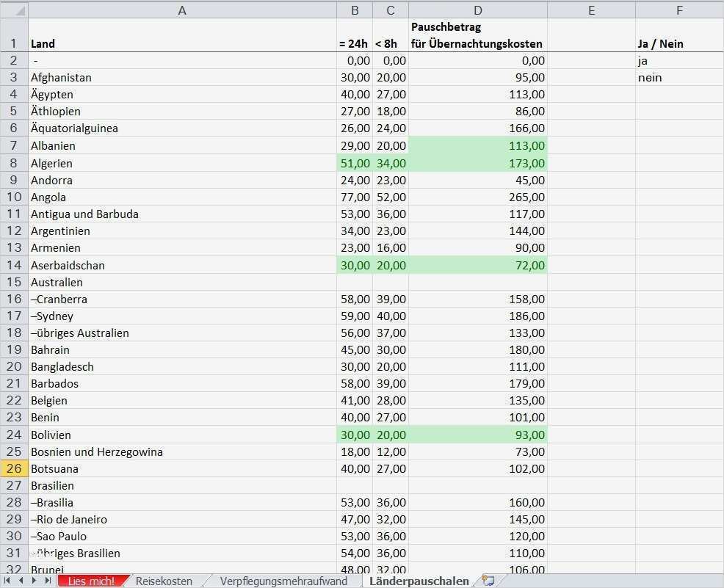Select column E header
Screen dimensions: 724x588
592,10
